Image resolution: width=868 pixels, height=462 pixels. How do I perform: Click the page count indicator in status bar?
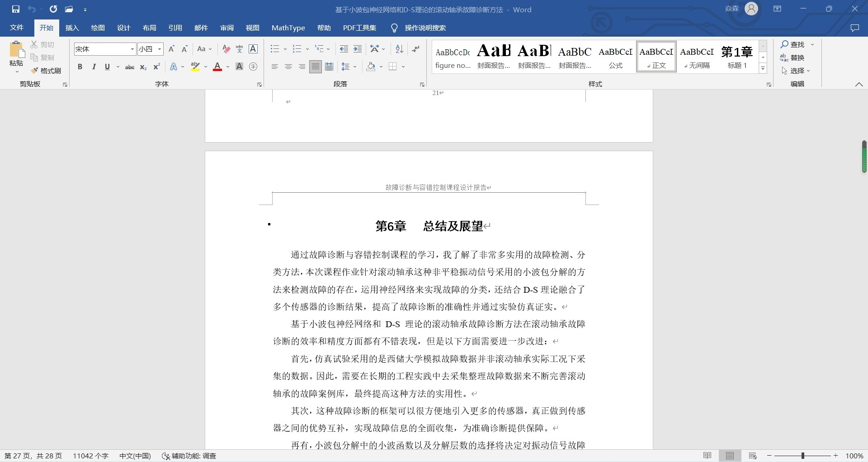pyautogui.click(x=32, y=456)
